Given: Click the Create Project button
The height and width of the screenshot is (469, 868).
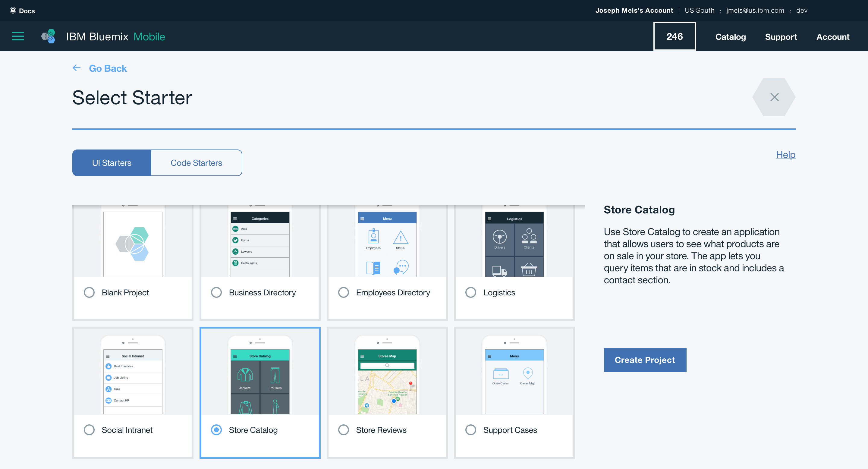Looking at the screenshot, I should [645, 360].
